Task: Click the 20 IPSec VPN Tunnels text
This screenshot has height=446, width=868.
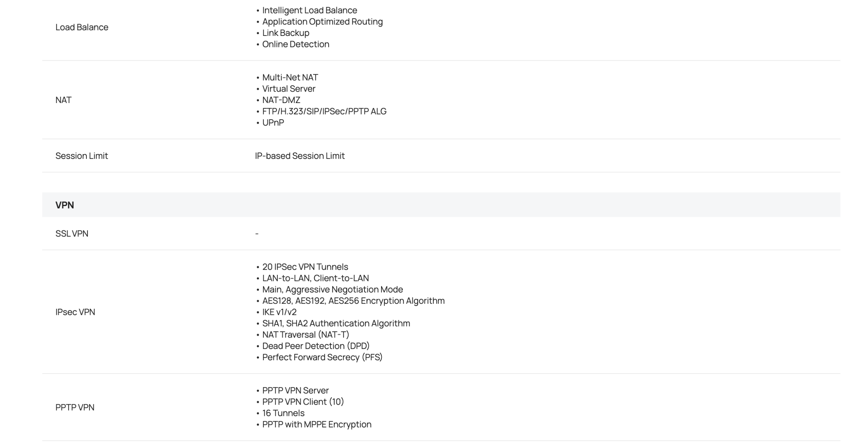Action: coord(305,267)
